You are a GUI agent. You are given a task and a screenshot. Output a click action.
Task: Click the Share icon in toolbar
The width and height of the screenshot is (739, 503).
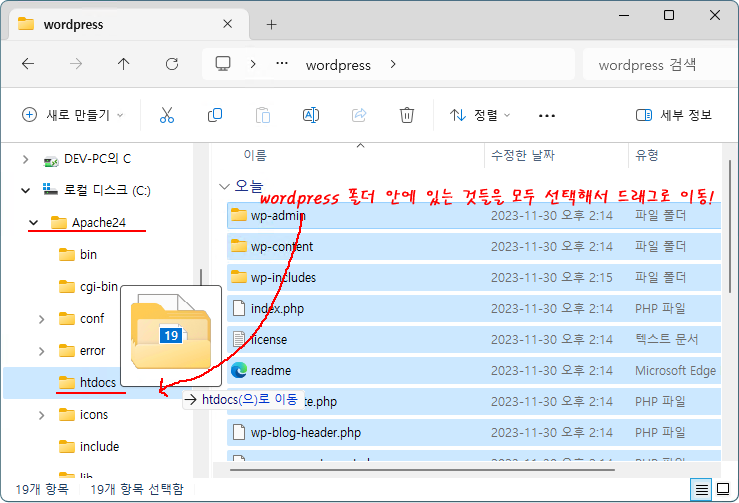(359, 115)
